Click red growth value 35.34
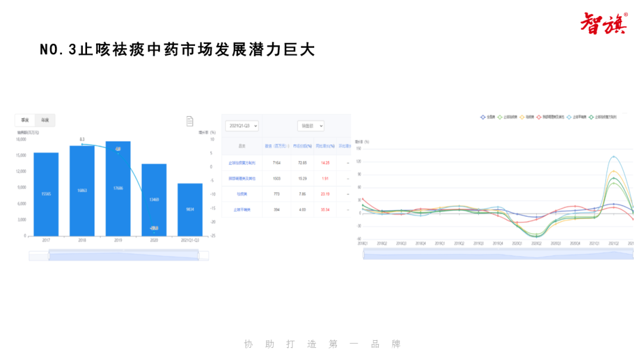Screen dimensions: 644x361 (x=325, y=210)
